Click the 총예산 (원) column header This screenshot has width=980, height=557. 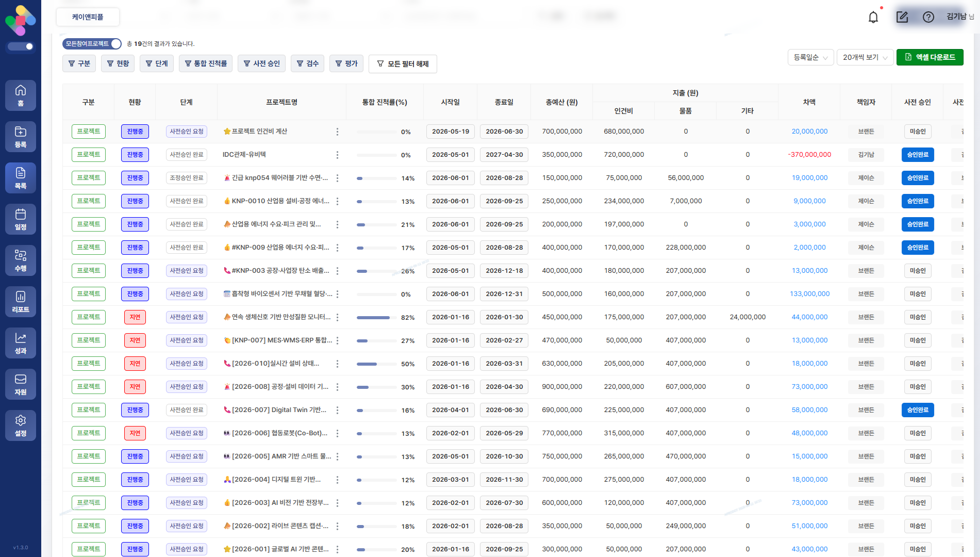[562, 102]
